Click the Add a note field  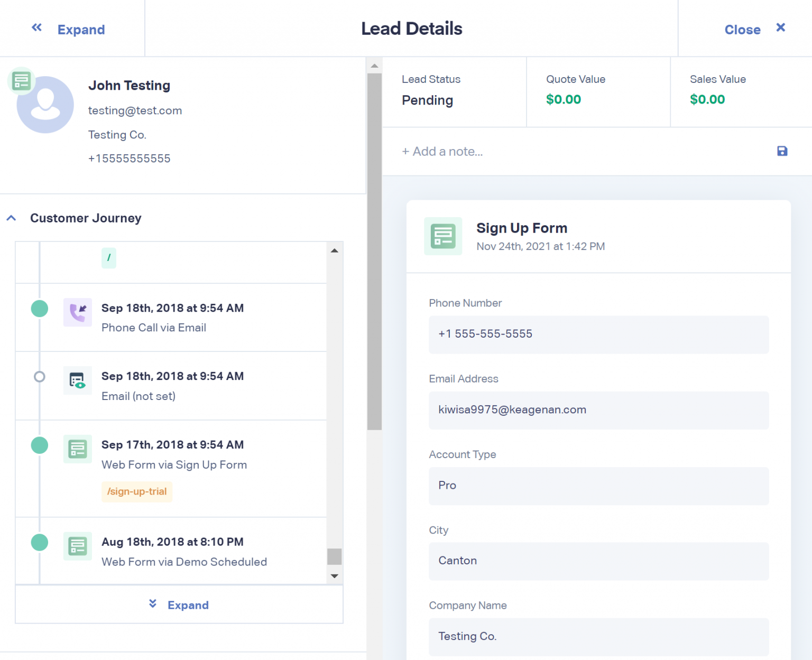(442, 152)
